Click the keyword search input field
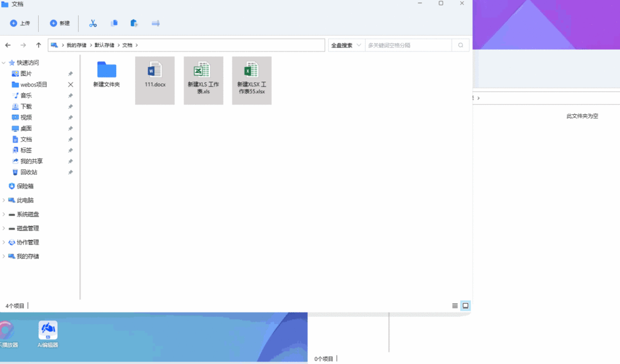Screen dimensions: 620x364 408,45
